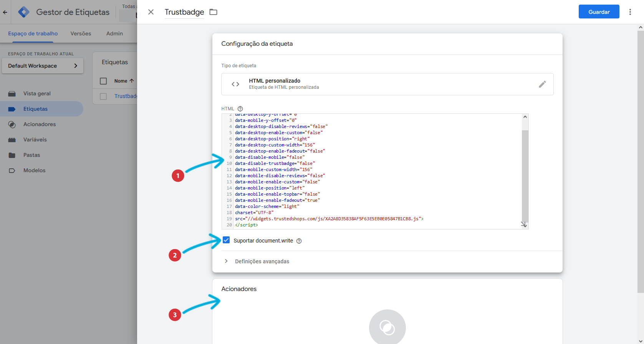Close the Trustbadge tag editor
This screenshot has height=344, width=644.
pyautogui.click(x=151, y=12)
